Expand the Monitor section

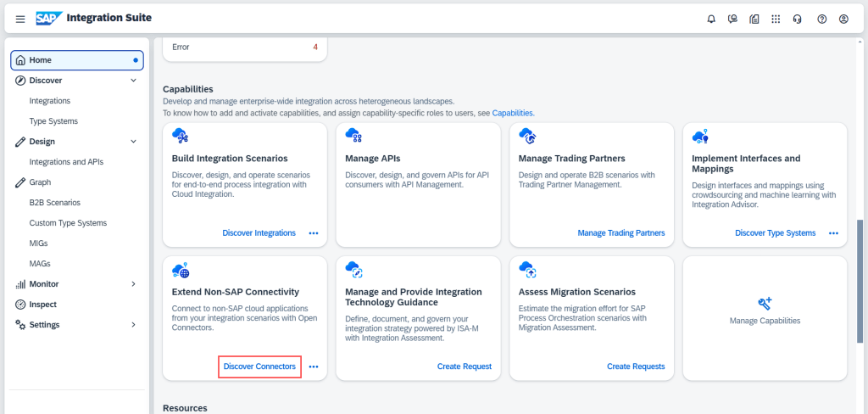coord(133,284)
